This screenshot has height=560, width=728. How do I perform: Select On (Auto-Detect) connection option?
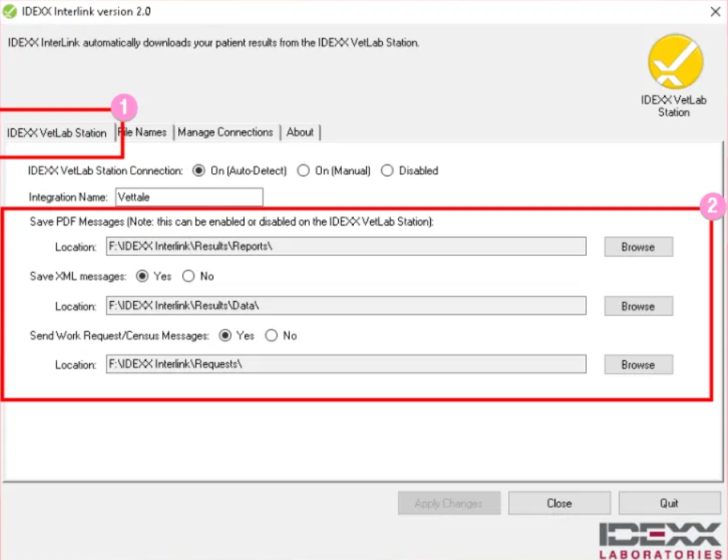tap(239, 171)
